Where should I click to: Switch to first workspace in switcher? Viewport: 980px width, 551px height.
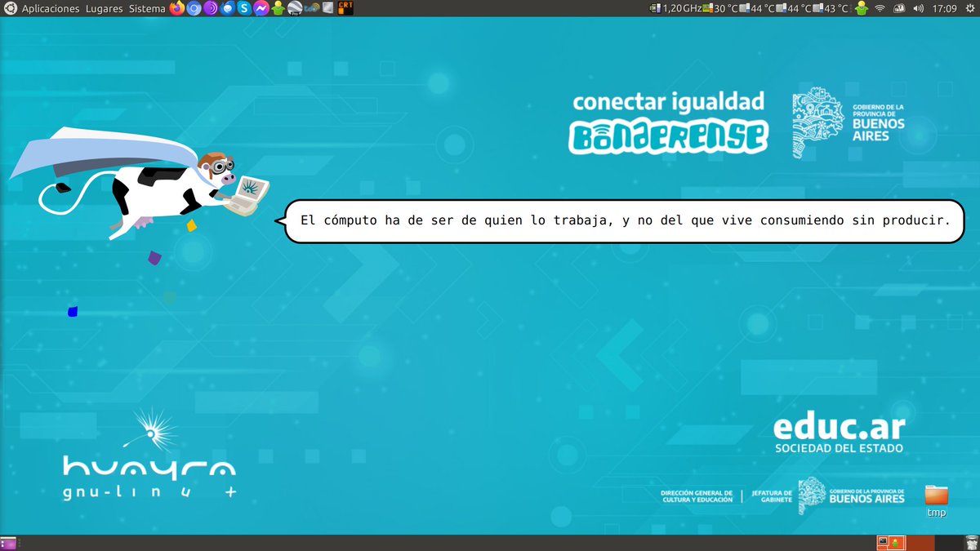click(891, 543)
